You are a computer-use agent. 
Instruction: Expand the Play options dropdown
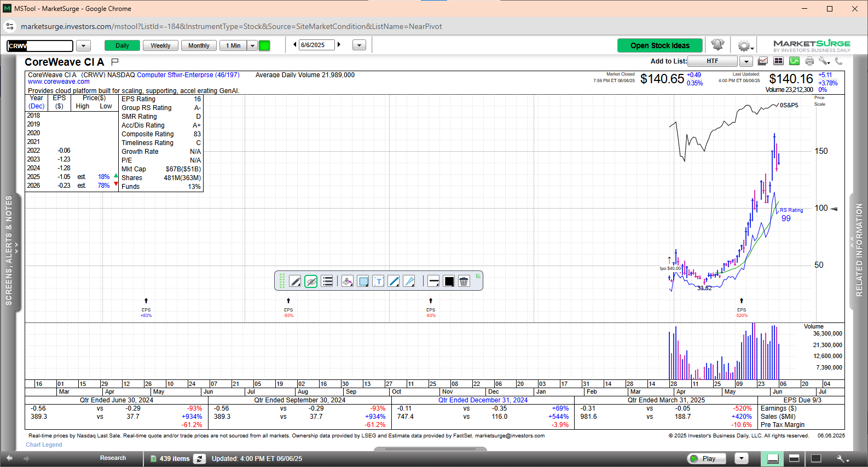[741, 459]
